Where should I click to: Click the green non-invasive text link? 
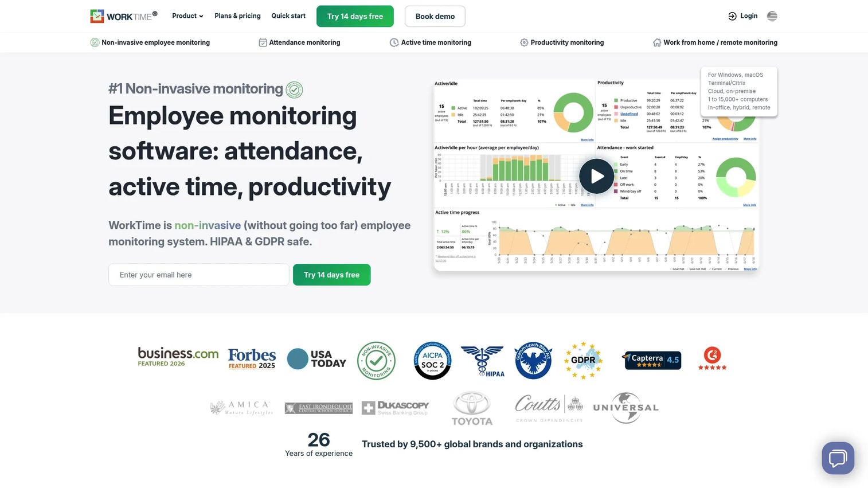(208, 225)
